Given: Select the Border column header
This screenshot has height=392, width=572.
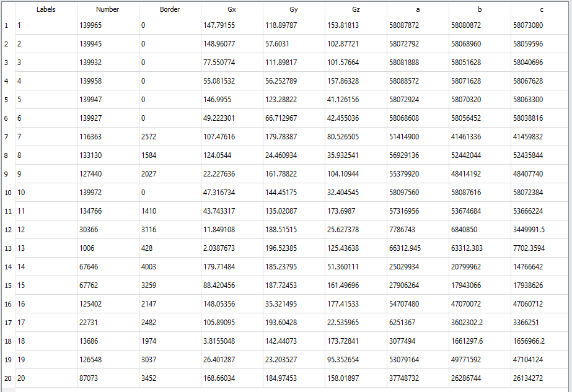Looking at the screenshot, I should 170,10.
